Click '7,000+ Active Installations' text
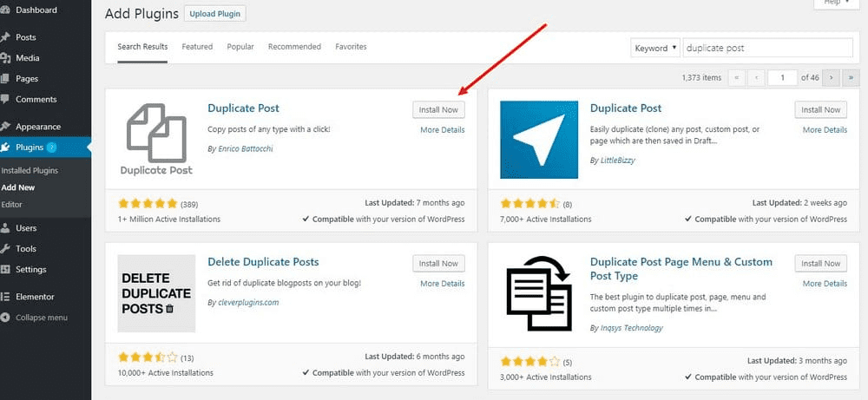The width and height of the screenshot is (868, 400). click(x=546, y=219)
